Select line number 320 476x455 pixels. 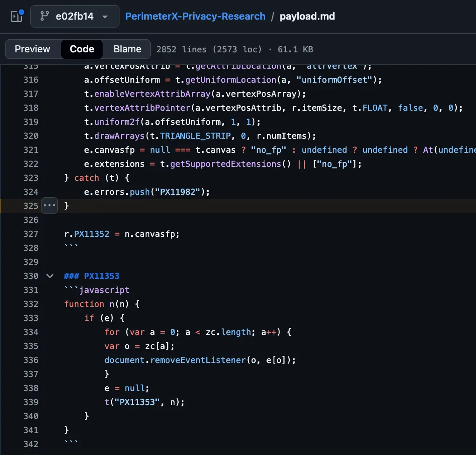click(x=31, y=136)
